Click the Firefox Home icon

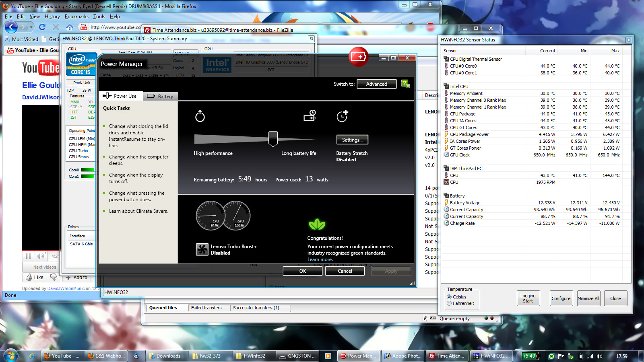[70, 27]
